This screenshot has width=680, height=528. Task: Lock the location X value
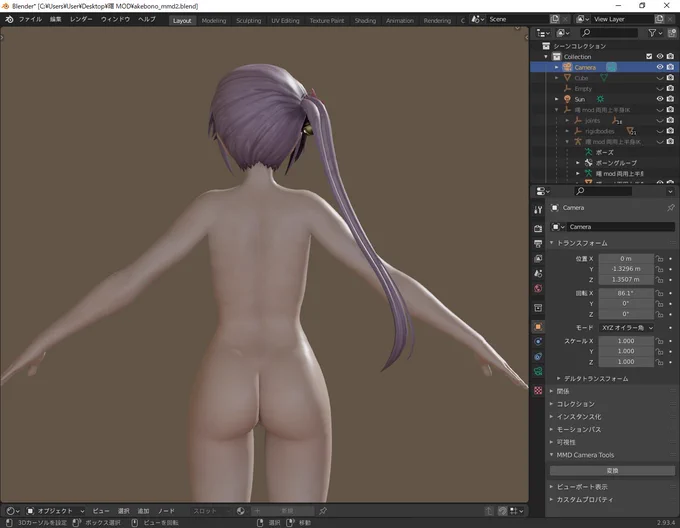(660, 259)
